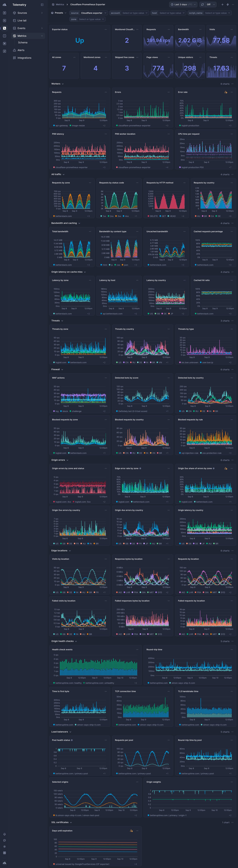Open the chat bubble icon in bottom rail

pyautogui.click(x=4, y=840)
